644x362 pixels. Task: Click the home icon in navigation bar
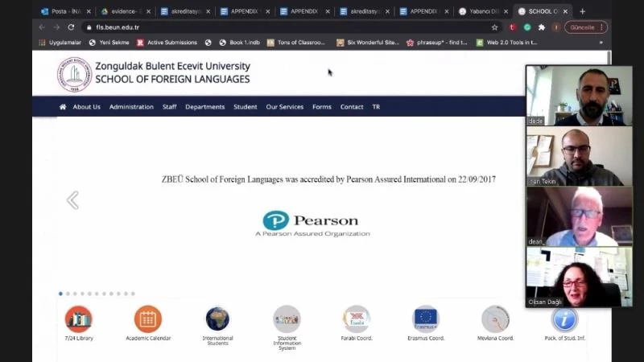click(63, 107)
